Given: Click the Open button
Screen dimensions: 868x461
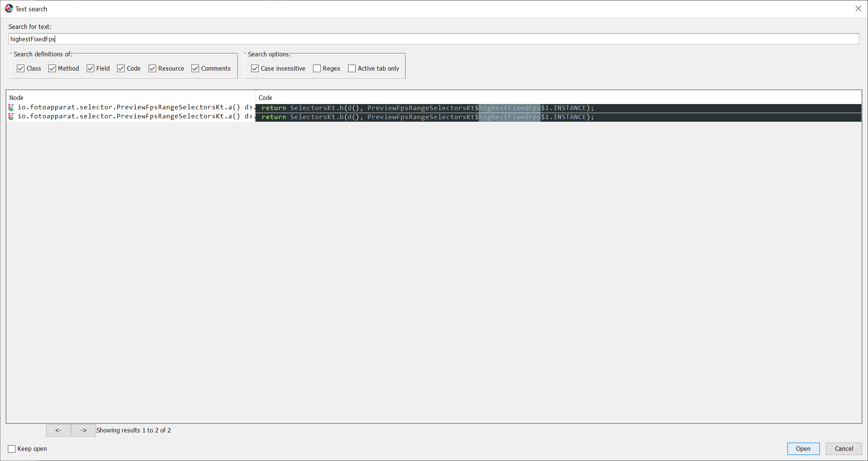Looking at the screenshot, I should [x=803, y=449].
